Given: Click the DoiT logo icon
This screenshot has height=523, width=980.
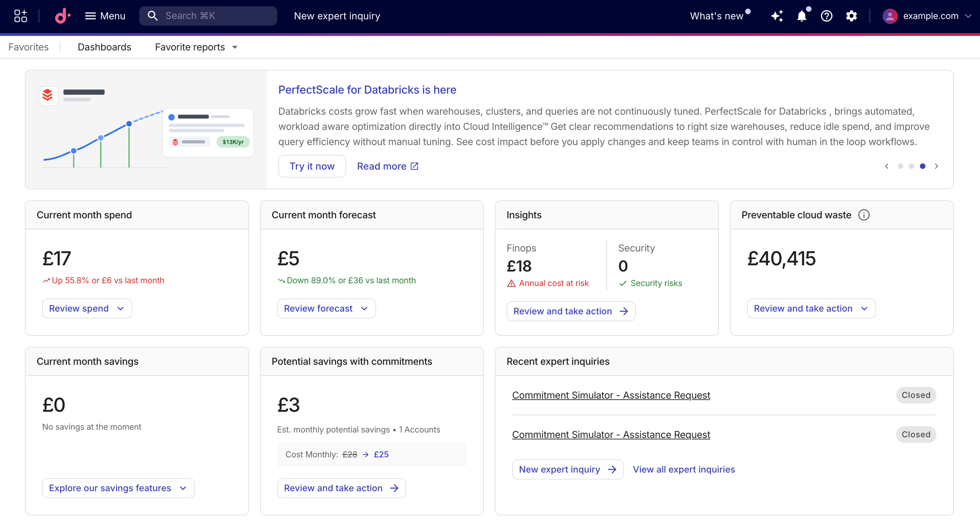Looking at the screenshot, I should (x=63, y=16).
